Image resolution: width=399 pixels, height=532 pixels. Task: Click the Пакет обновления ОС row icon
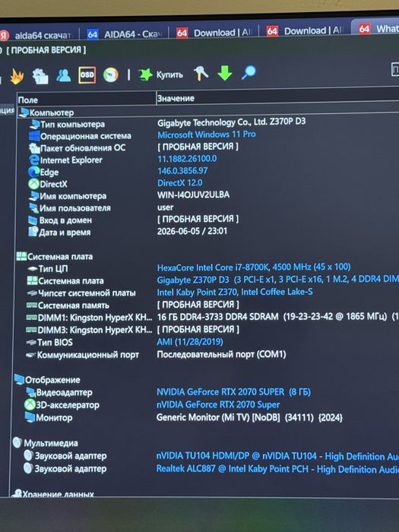point(34,148)
